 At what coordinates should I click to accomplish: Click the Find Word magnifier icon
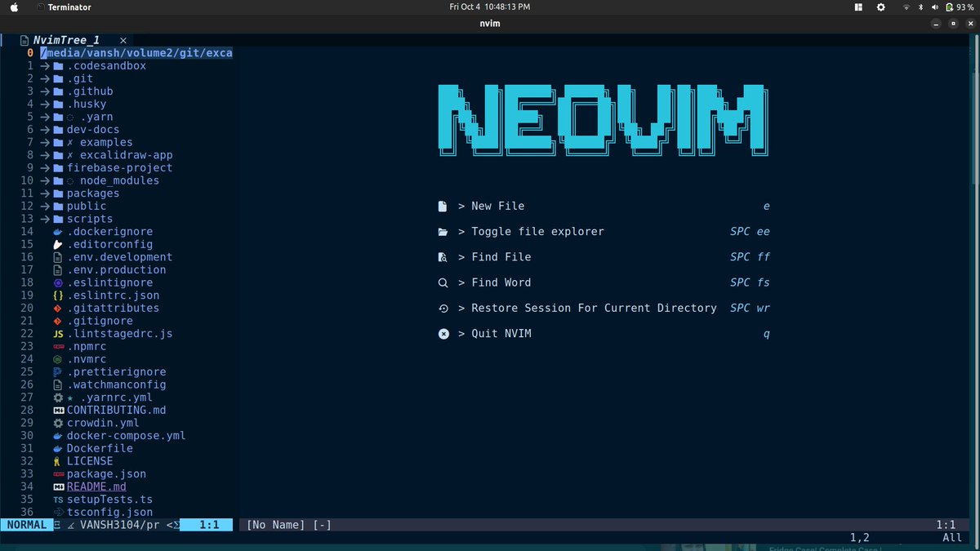click(x=443, y=283)
